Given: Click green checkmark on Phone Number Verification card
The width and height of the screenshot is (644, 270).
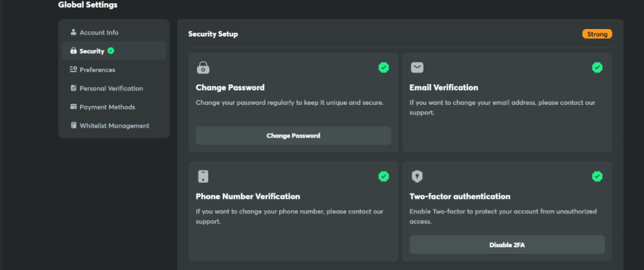Looking at the screenshot, I should [x=383, y=176].
